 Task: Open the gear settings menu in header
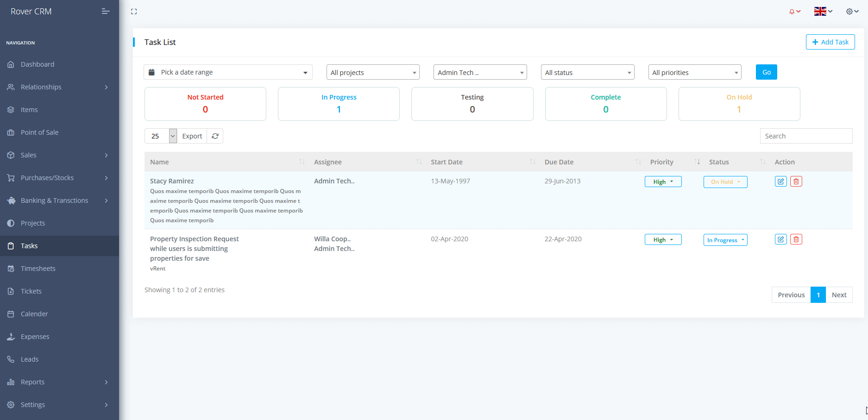click(x=852, y=12)
